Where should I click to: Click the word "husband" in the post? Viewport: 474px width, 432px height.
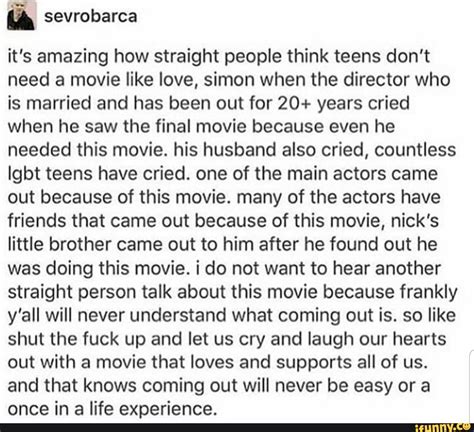pos(240,150)
